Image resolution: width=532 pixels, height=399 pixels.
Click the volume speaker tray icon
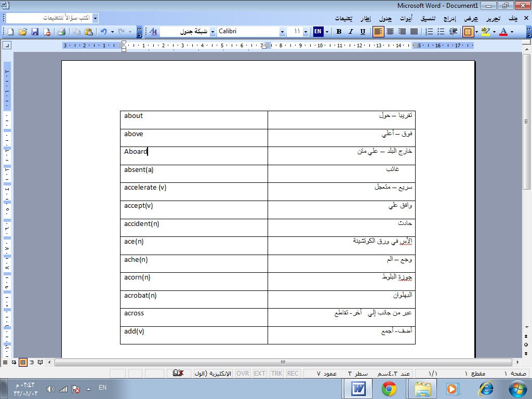click(x=50, y=389)
